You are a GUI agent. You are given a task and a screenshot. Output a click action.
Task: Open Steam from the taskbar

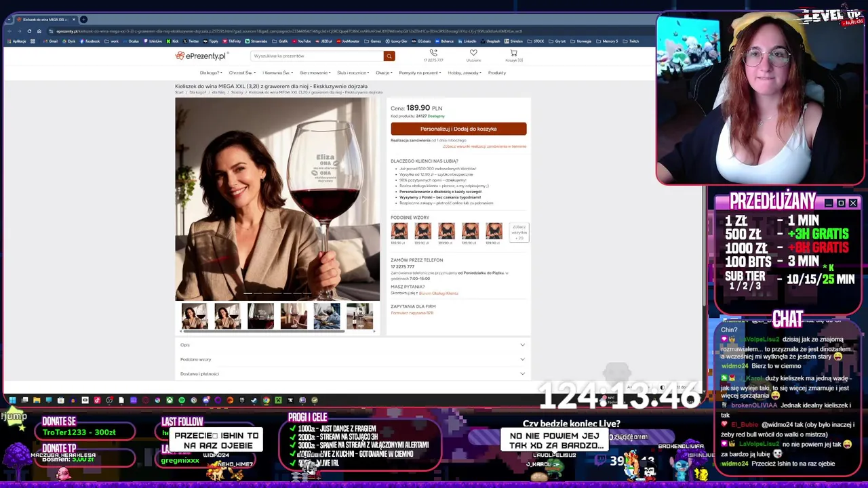(254, 400)
